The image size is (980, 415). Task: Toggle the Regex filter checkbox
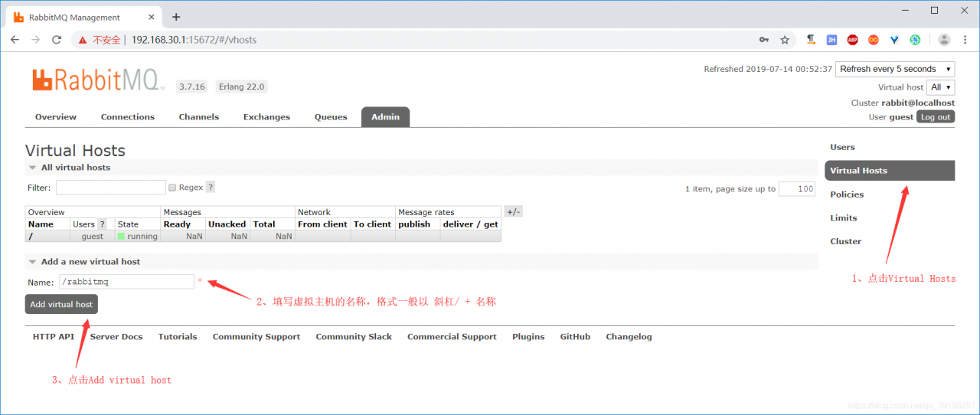pos(172,188)
